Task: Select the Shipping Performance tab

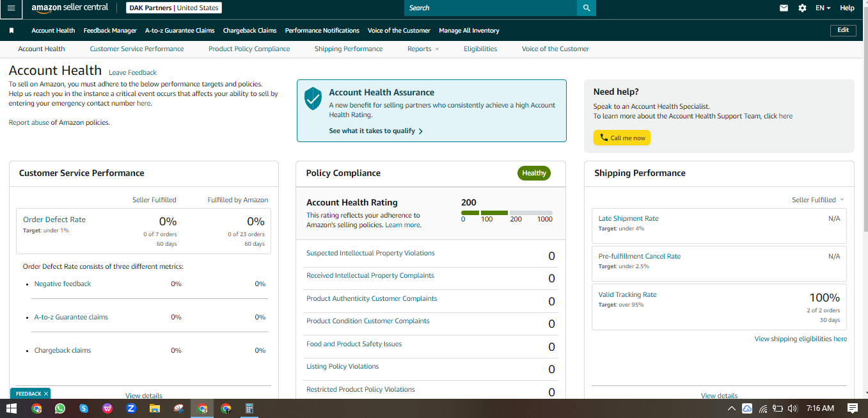Action: 349,49
